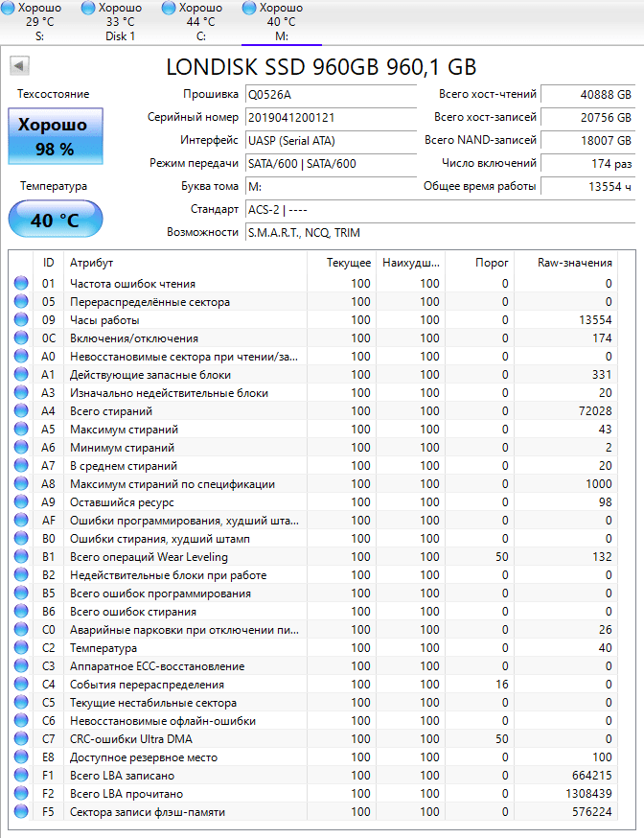Click the features field S.M.A.R.T., NCQ, TRIM

pyautogui.click(x=440, y=232)
